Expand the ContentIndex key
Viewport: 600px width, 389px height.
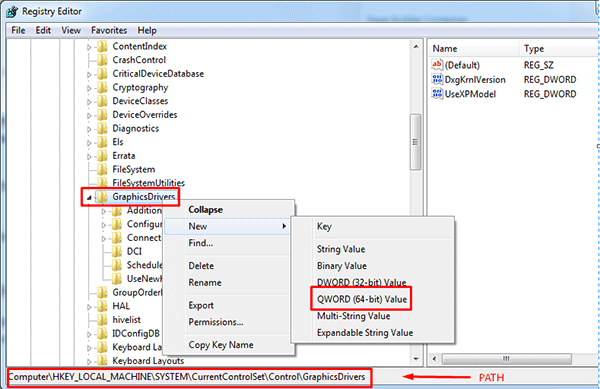(x=89, y=47)
